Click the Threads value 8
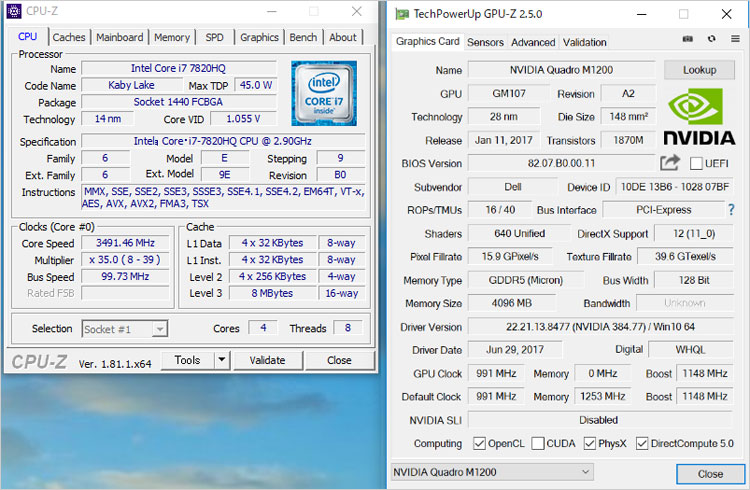Viewport: 750px width, 490px height. 348,328
